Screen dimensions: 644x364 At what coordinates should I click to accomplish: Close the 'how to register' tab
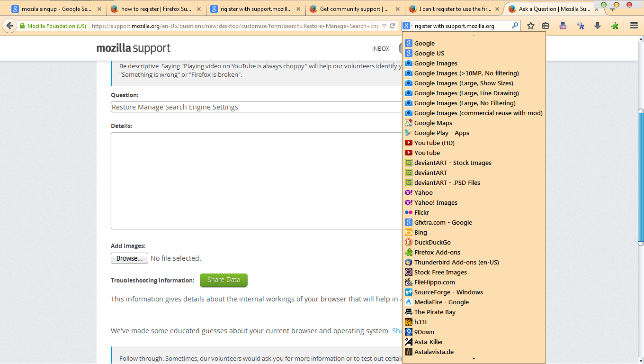pos(198,9)
